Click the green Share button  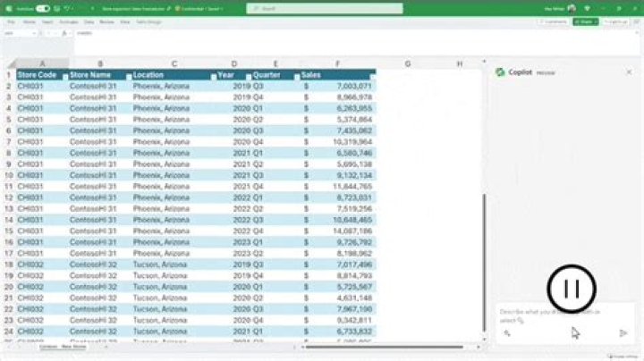pos(586,21)
